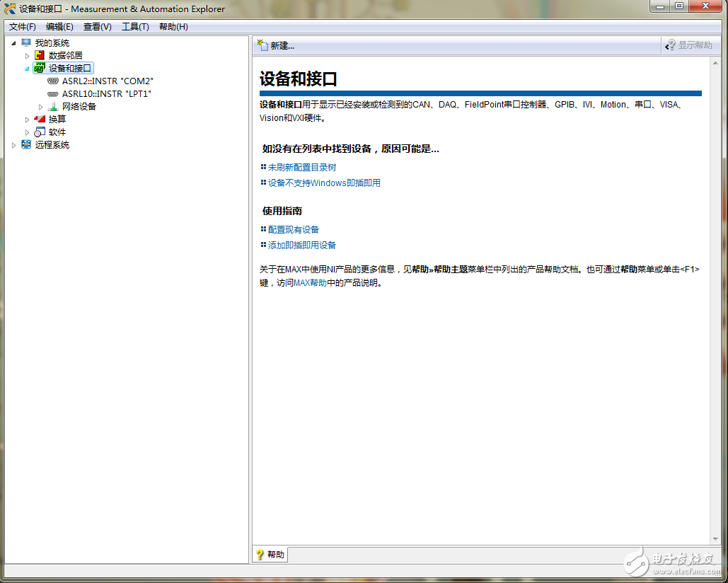The image size is (728, 583).
Task: Click the LPT1 port icon
Action: (x=53, y=94)
